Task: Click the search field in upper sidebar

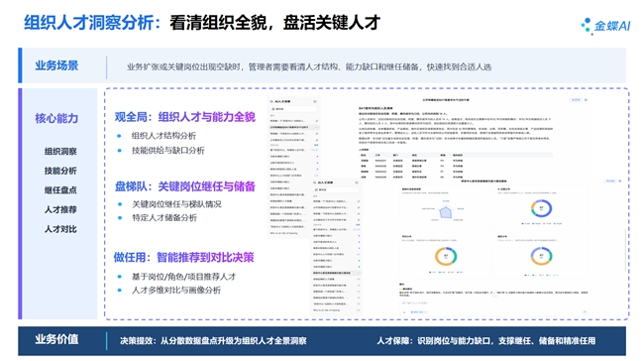Action: 293,109
